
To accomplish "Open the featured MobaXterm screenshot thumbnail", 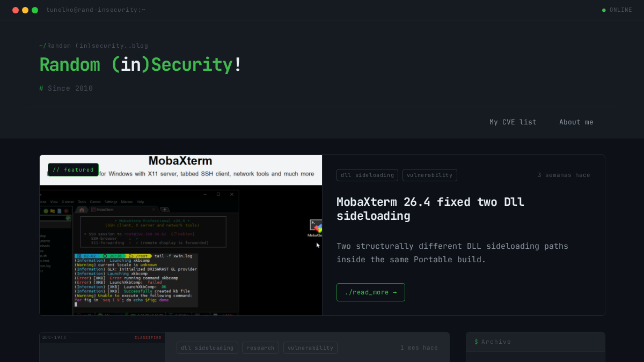I will click(181, 235).
